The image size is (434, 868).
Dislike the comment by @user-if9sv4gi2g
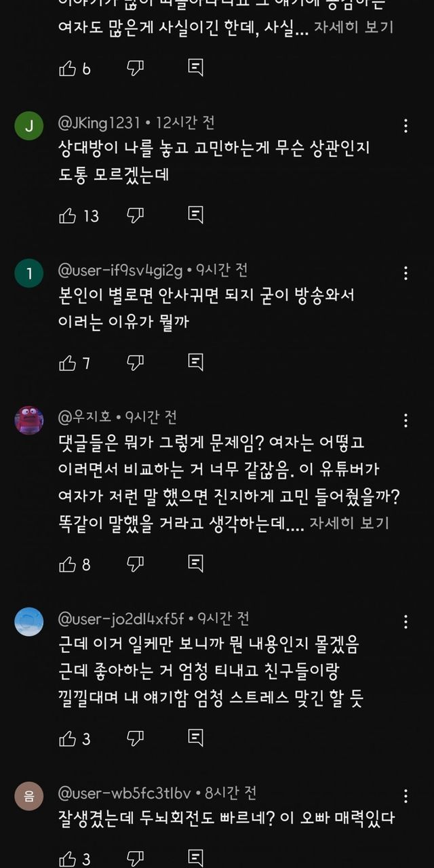[136, 363]
